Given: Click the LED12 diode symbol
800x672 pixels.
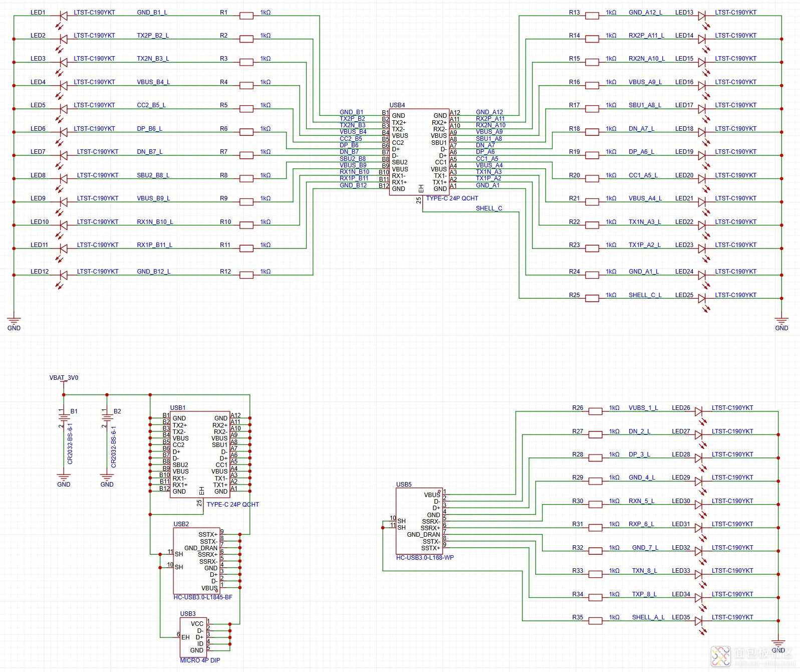Looking at the screenshot, I should (x=63, y=275).
